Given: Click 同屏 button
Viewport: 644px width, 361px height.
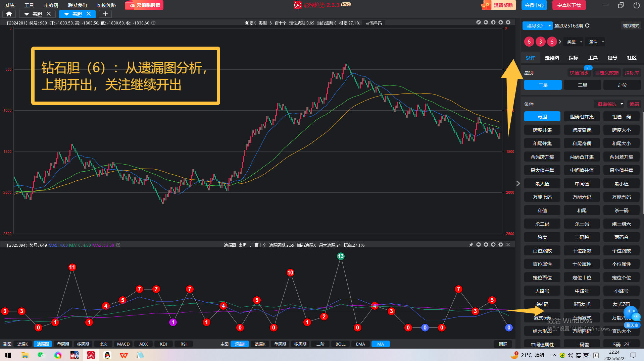Looking at the screenshot, I should point(503,344).
